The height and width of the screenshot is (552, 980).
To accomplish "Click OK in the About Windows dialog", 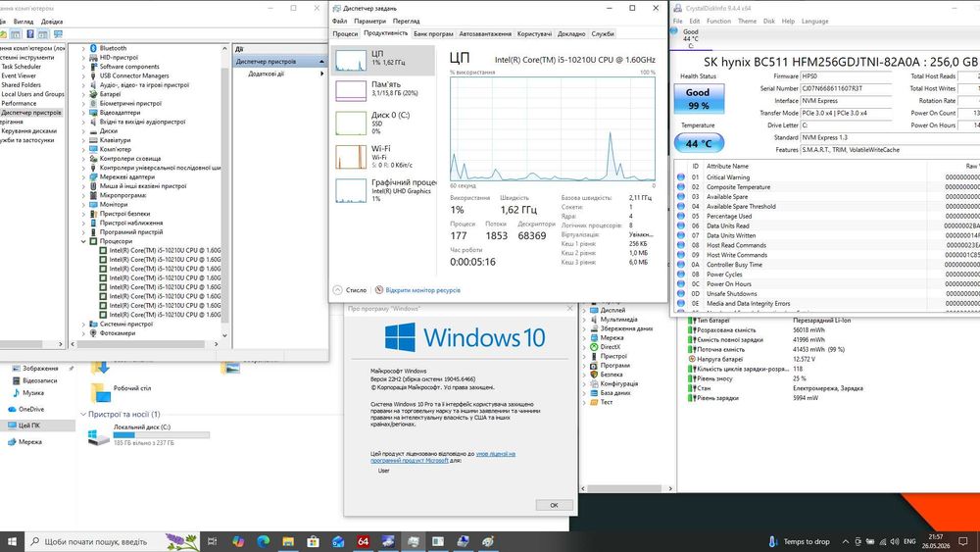I will (554, 505).
